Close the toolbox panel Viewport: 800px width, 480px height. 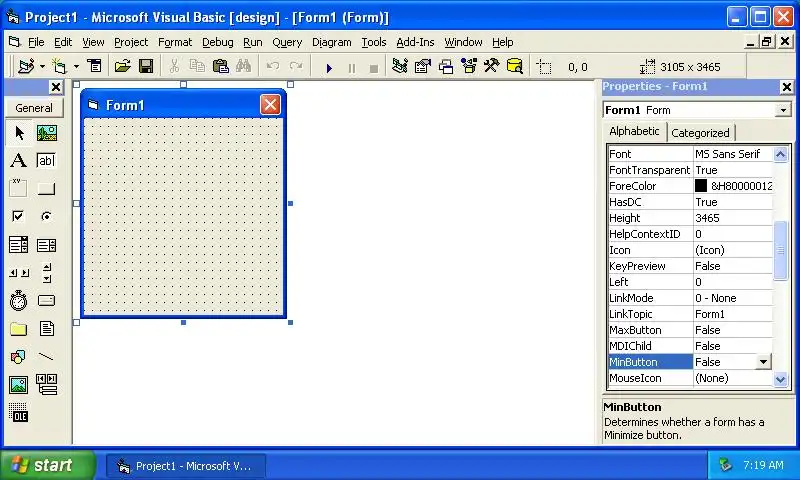pyautogui.click(x=56, y=87)
